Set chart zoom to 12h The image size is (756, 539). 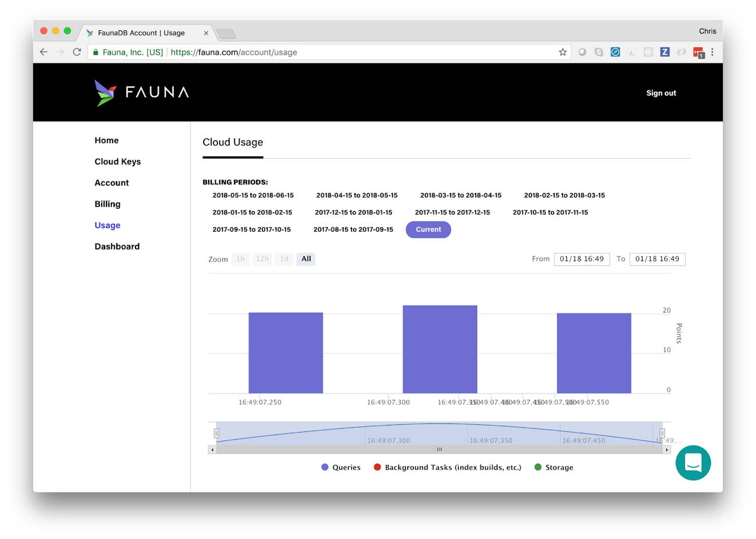(x=262, y=259)
